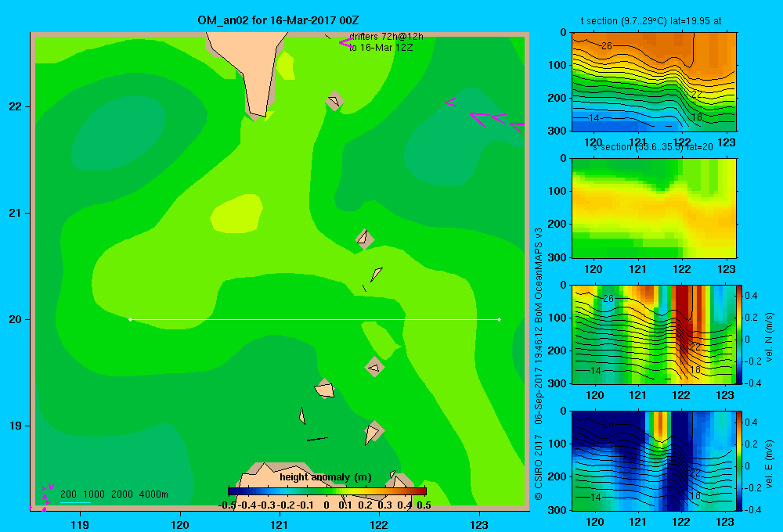This screenshot has width=783, height=532.
Task: Click longitude label '121' on main map
Action: coord(280,525)
